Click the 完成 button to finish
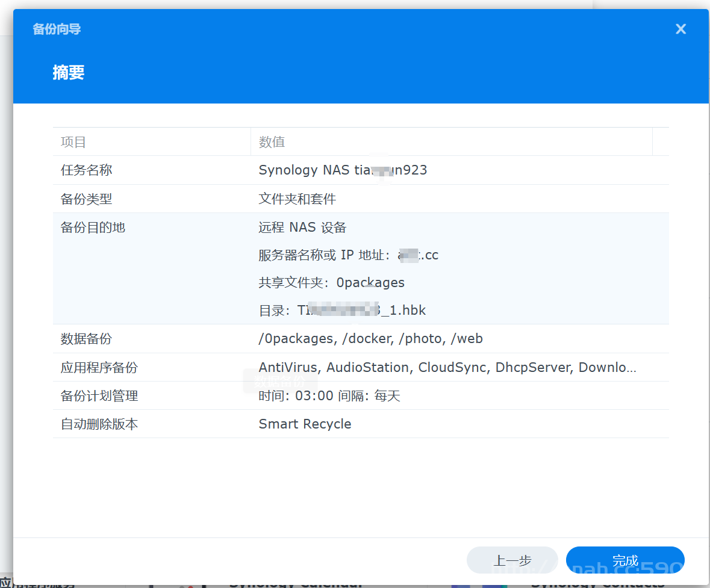The width and height of the screenshot is (710, 588). tap(625, 560)
